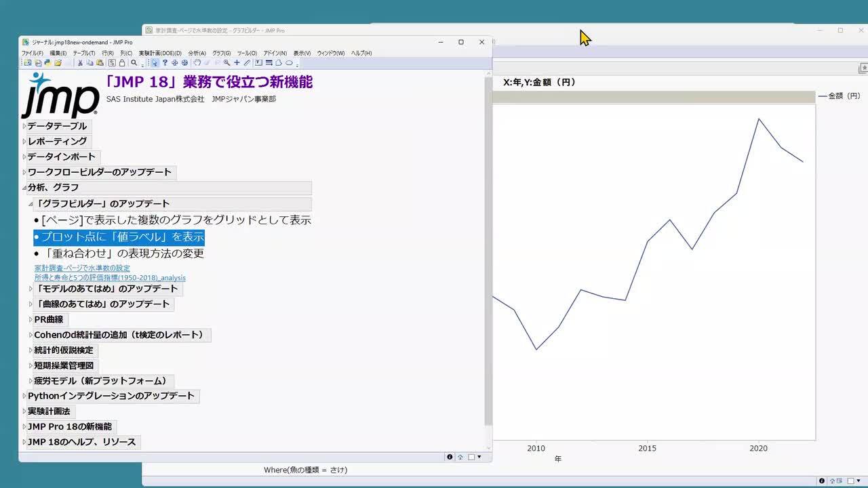This screenshot has height=488, width=868.
Task: Open the グラフ(G) menu
Action: (222, 53)
